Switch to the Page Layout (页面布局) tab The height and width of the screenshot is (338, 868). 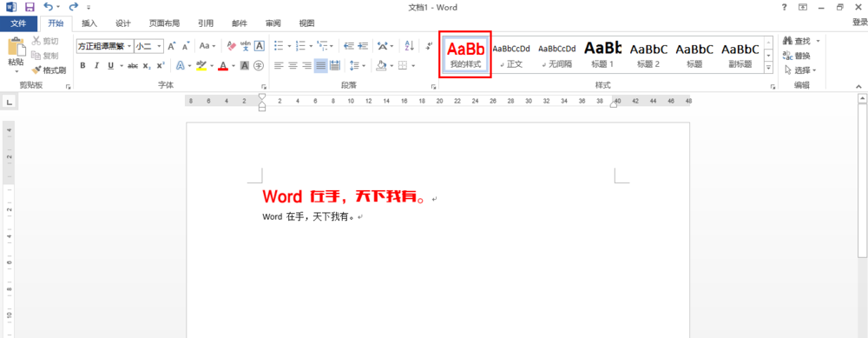(164, 23)
